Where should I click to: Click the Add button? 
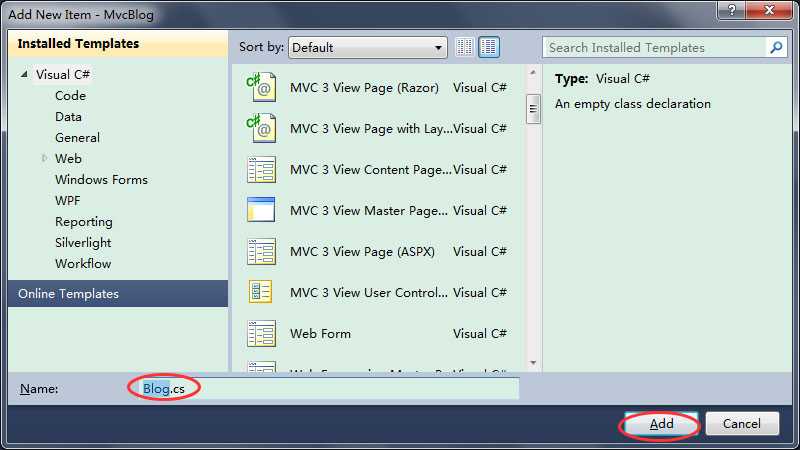click(x=661, y=423)
